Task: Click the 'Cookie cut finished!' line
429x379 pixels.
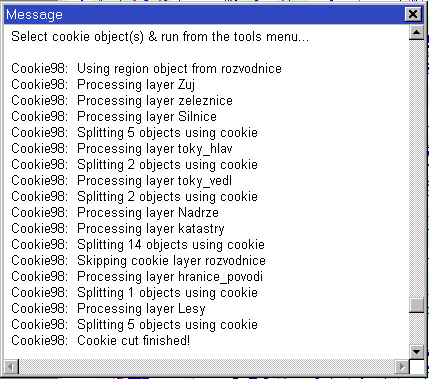Action: [x=101, y=341]
